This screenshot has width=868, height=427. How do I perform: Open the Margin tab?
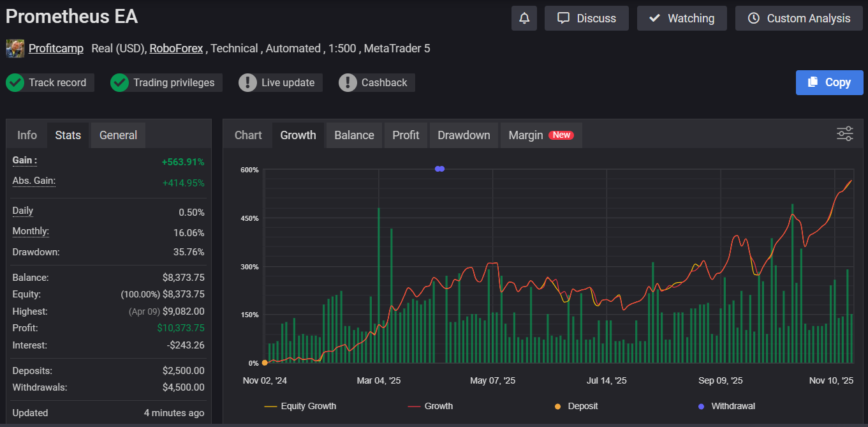[x=540, y=135]
